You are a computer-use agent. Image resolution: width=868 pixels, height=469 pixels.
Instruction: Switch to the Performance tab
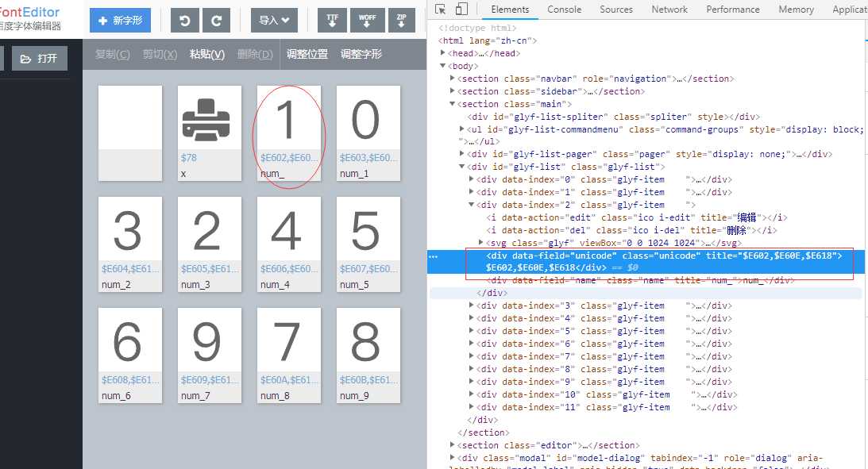[732, 10]
